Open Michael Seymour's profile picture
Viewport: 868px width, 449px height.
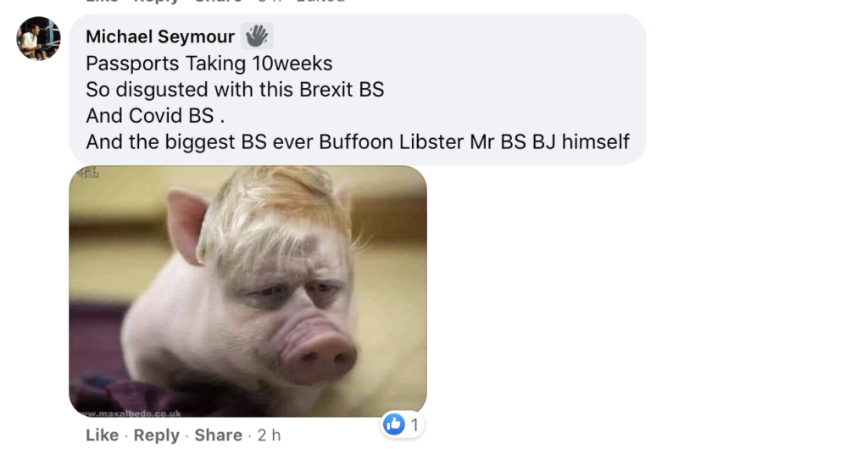tap(38, 38)
